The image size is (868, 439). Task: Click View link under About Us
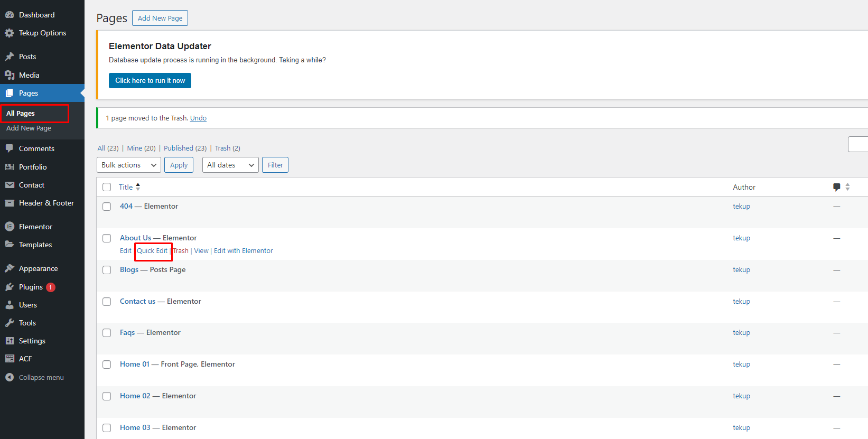pyautogui.click(x=201, y=251)
